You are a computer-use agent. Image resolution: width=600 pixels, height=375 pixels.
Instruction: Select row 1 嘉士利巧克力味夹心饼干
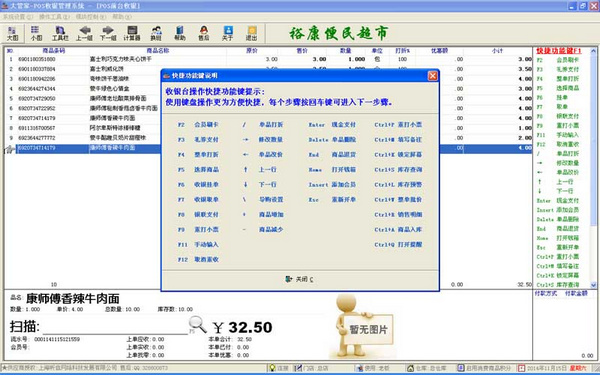(x=121, y=59)
